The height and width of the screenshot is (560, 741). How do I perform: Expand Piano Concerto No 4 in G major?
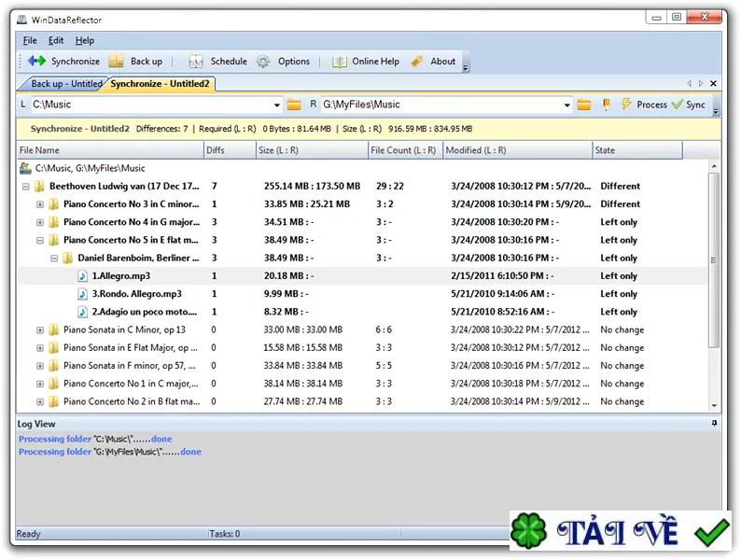point(40,222)
